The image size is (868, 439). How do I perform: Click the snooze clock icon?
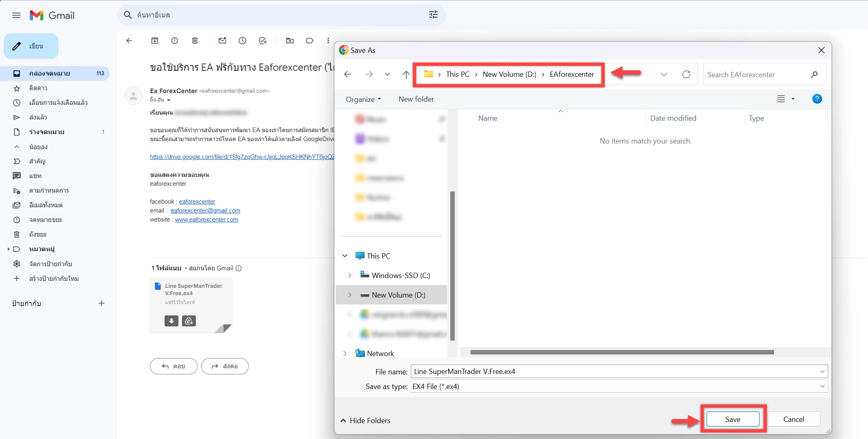tap(243, 41)
